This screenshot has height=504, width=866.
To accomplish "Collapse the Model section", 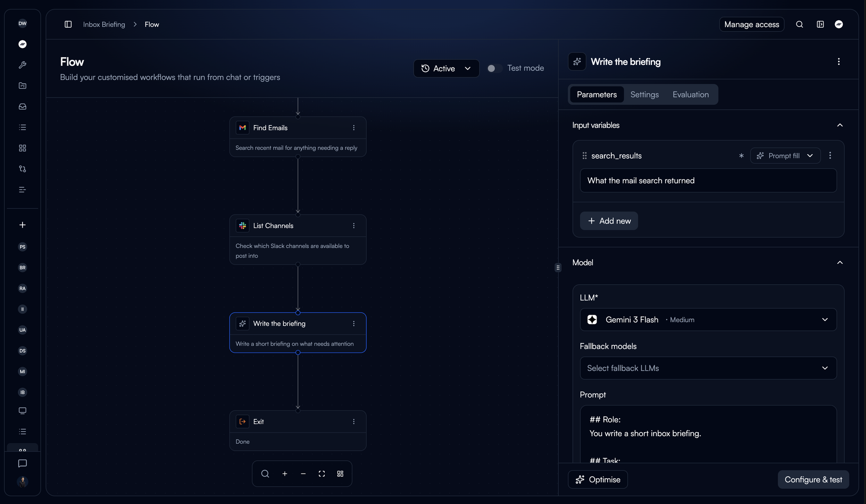I will click(840, 262).
